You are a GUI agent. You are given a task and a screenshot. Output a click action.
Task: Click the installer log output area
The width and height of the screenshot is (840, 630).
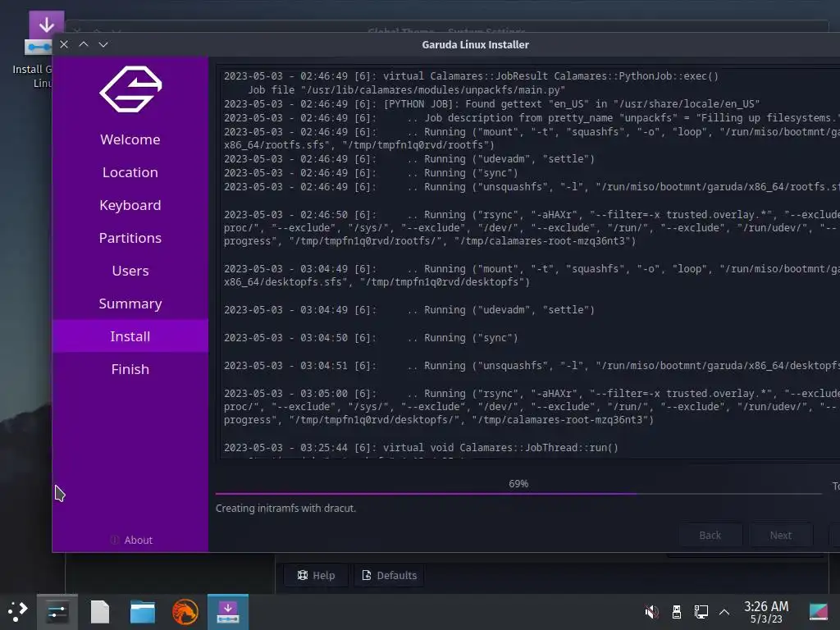pyautogui.click(x=531, y=262)
